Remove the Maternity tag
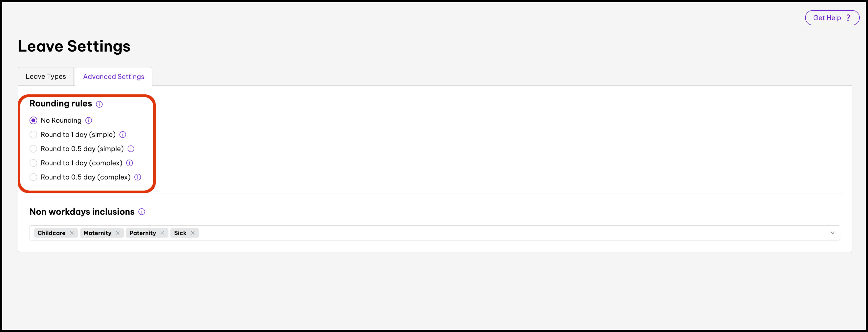Viewport: 868px width, 332px height. pos(118,233)
